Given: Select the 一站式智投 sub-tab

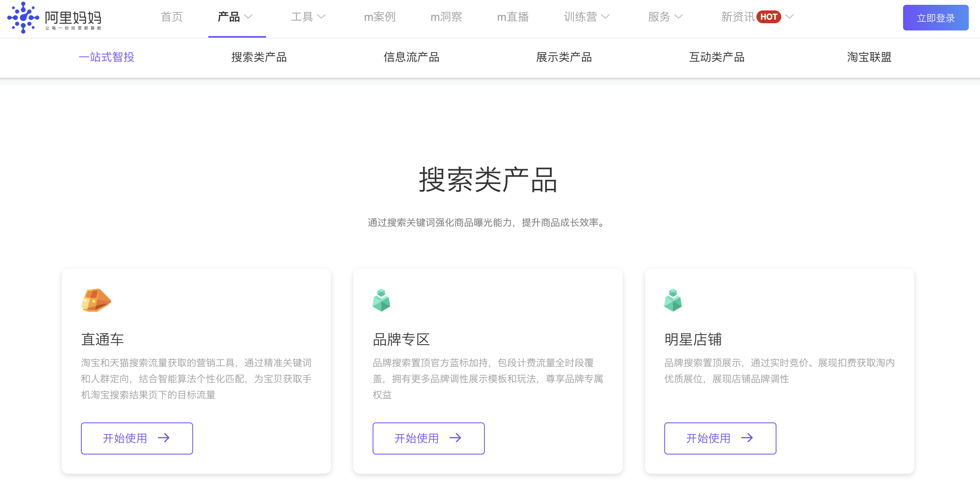Looking at the screenshot, I should pos(106,57).
